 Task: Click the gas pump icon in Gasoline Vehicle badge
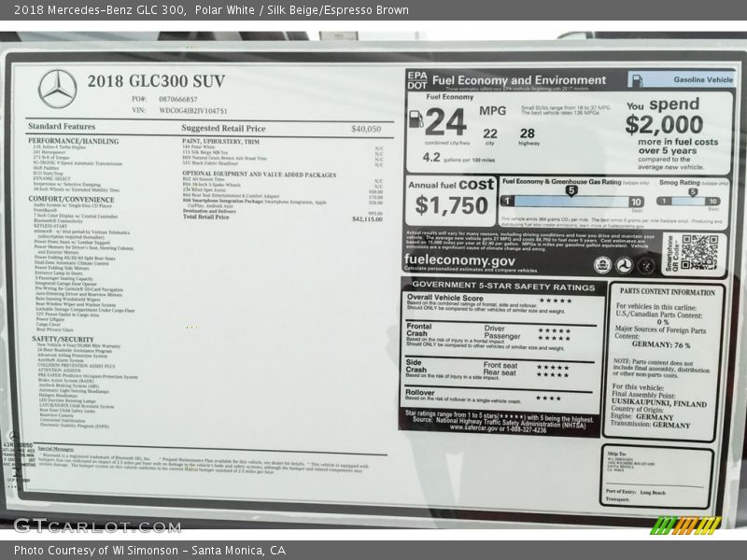click(637, 80)
